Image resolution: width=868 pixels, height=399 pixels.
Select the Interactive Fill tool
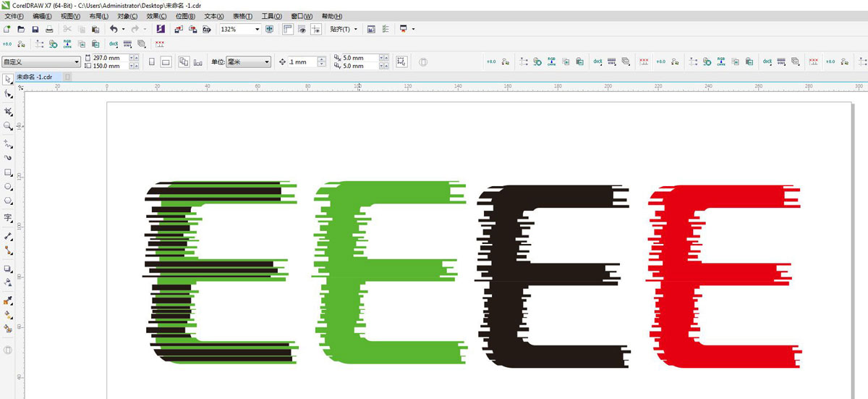click(8, 314)
